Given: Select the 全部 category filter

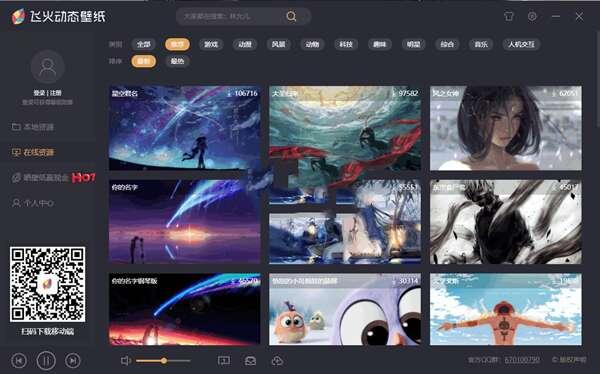Looking at the screenshot, I should (143, 44).
